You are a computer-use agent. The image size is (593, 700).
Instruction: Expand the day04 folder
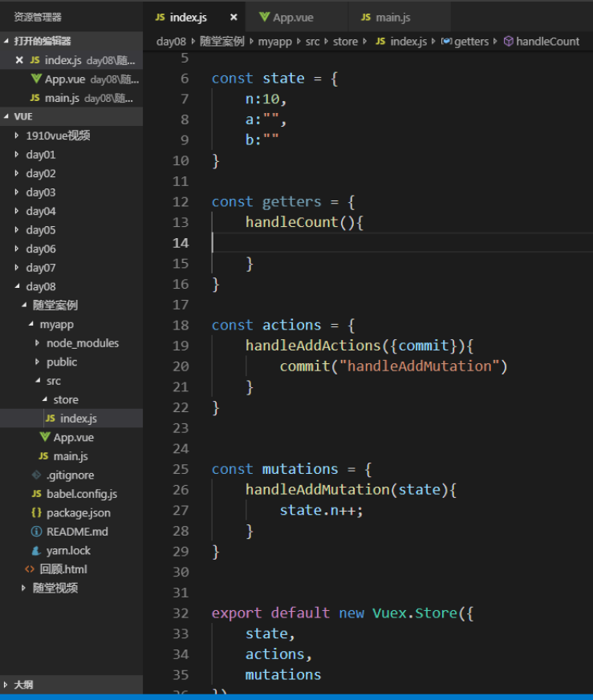coord(71,211)
